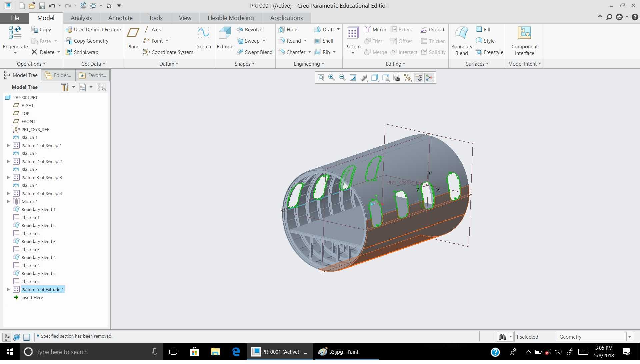The image size is (640, 364).
Task: Open the Freestyle tool
Action: pyautogui.click(x=490, y=52)
